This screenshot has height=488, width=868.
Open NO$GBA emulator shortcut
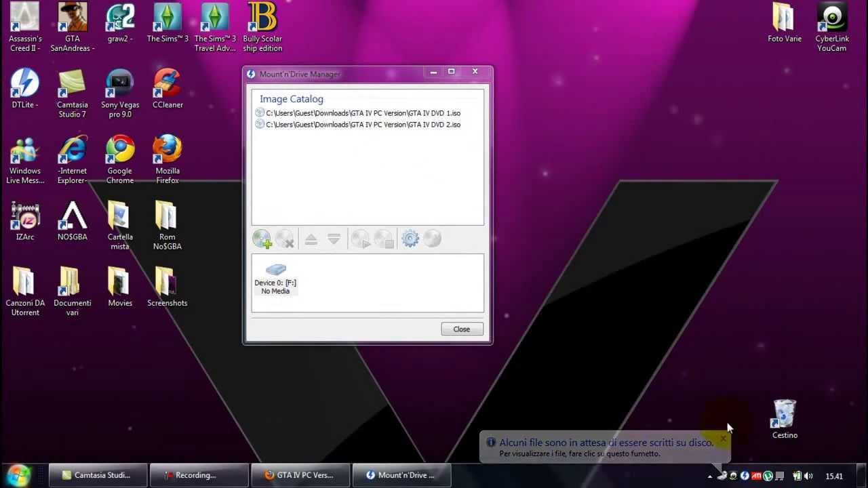73,221
